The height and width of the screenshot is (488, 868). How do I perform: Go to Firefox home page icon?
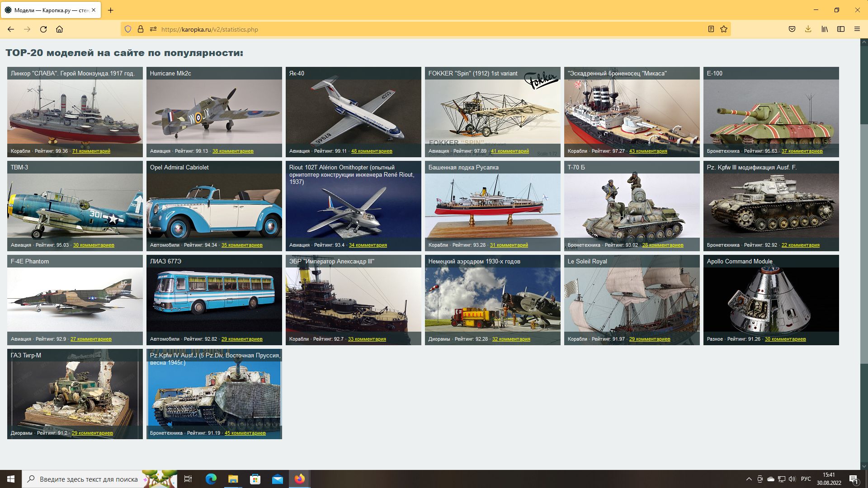tap(59, 29)
